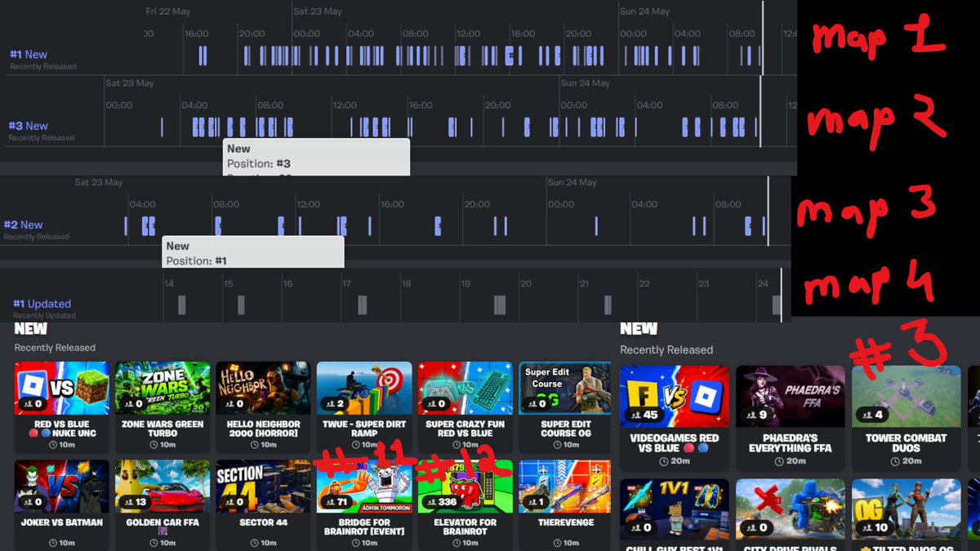Viewport: 980px width, 551px height.
Task: Click Recently Released subtitle in the right panel
Action: (666, 349)
